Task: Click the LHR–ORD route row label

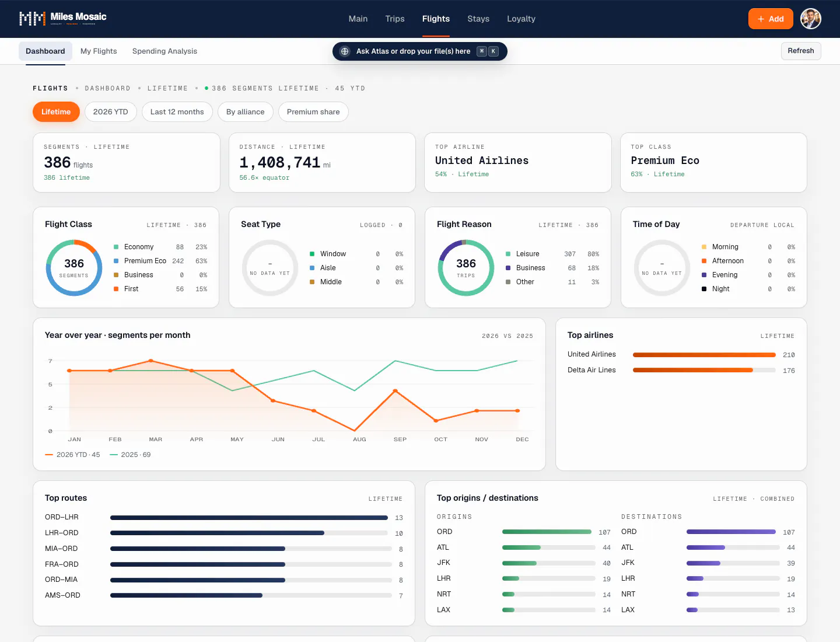Action: click(62, 533)
